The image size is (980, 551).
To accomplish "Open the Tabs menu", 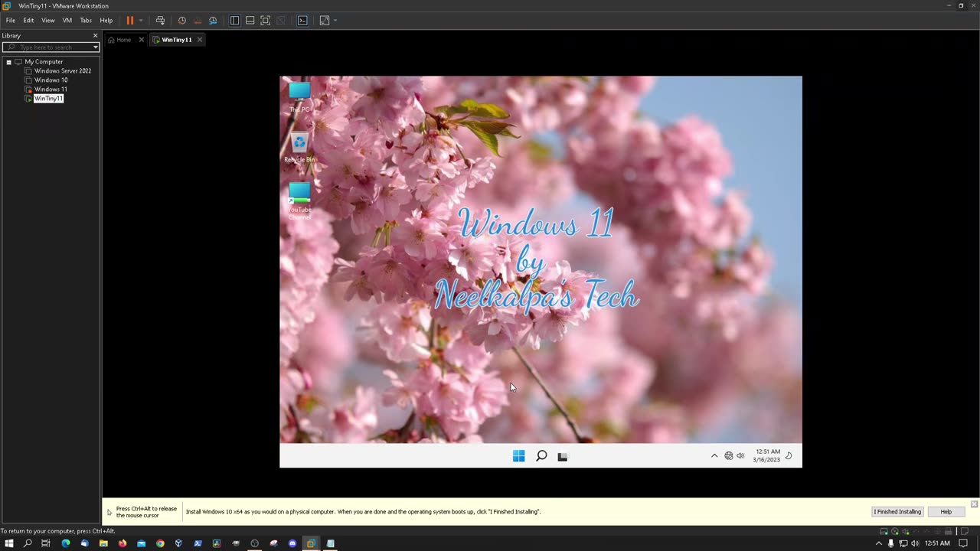I will [86, 21].
